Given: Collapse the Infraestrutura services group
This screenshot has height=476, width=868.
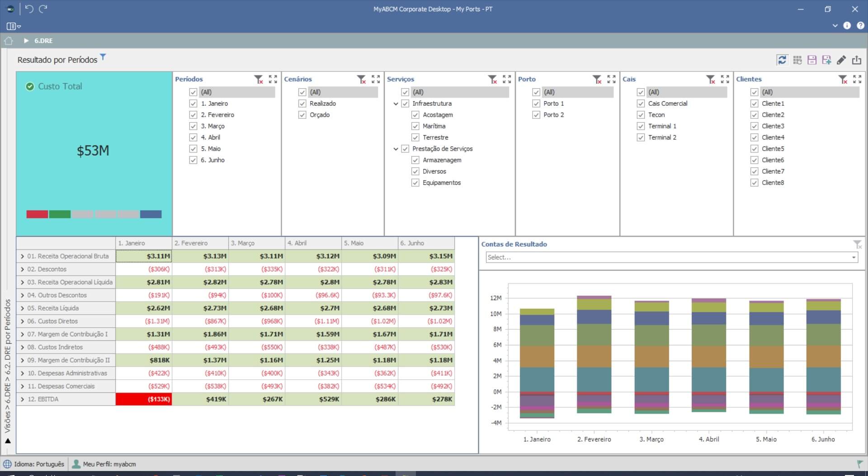Looking at the screenshot, I should [x=396, y=104].
